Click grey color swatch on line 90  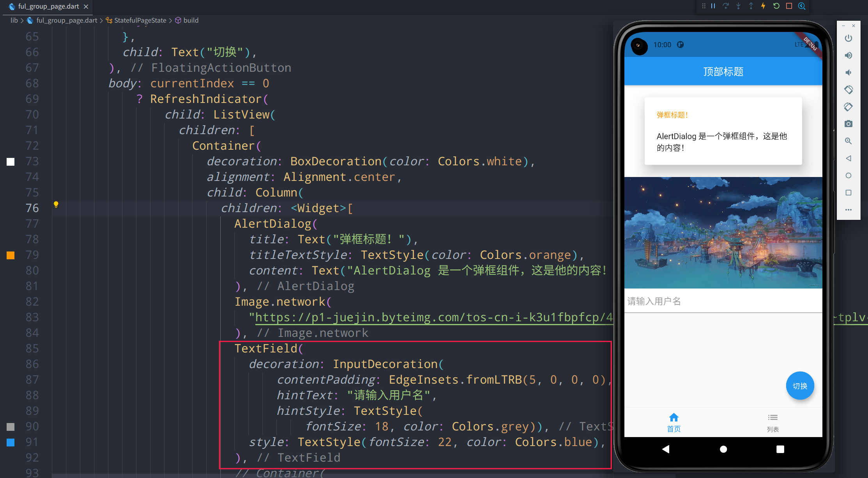(x=11, y=427)
